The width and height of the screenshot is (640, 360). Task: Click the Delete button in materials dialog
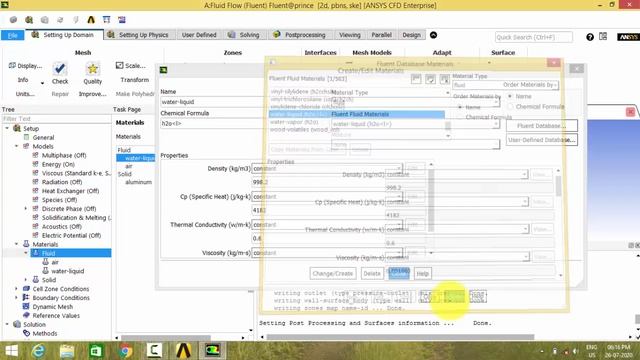[x=371, y=273]
